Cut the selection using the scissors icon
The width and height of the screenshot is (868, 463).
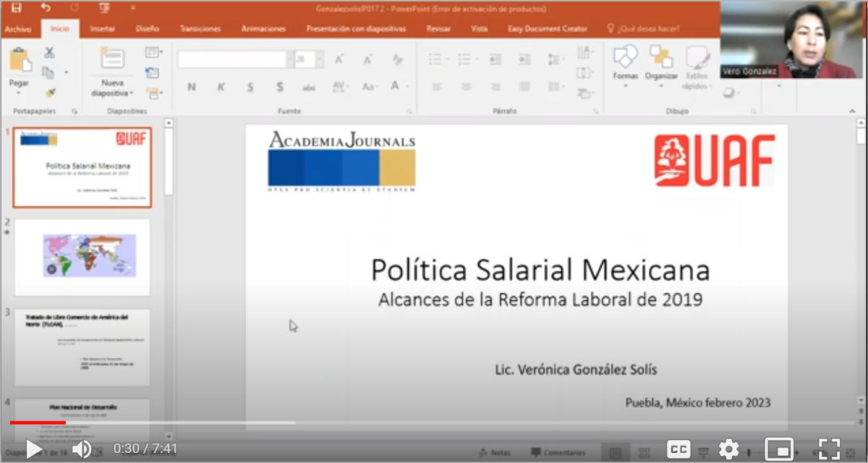49,53
